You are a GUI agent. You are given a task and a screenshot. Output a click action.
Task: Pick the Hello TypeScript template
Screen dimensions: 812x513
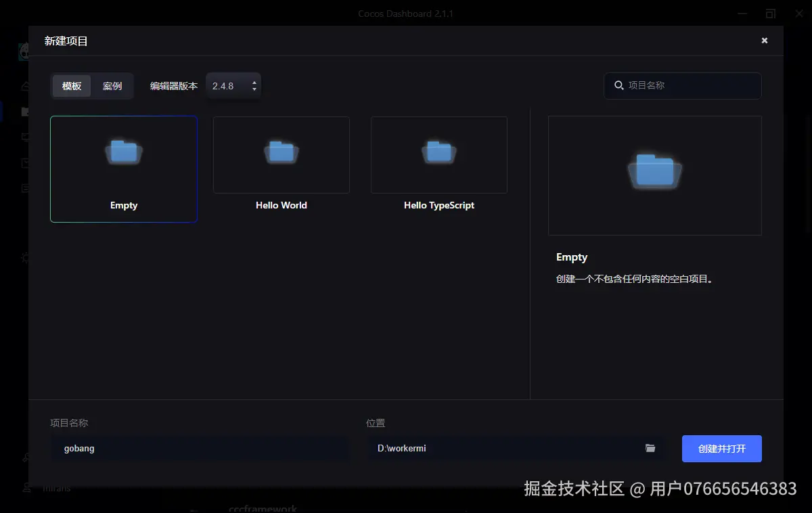(439, 165)
